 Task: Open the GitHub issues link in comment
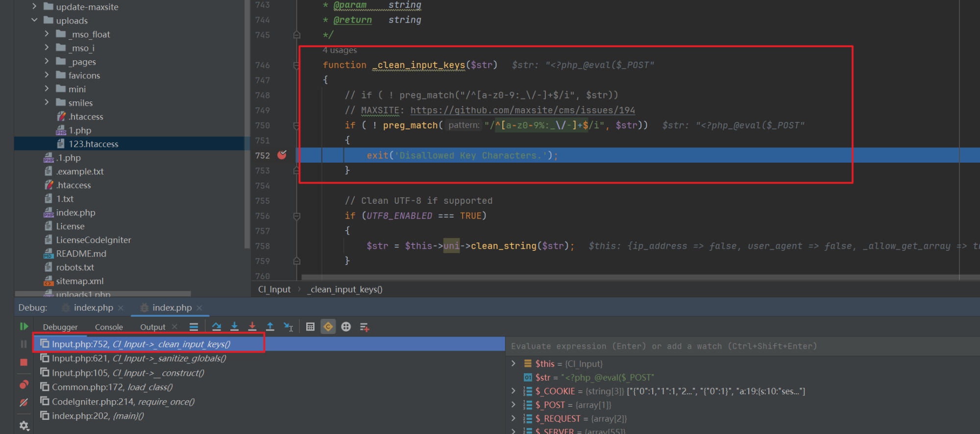pos(522,111)
